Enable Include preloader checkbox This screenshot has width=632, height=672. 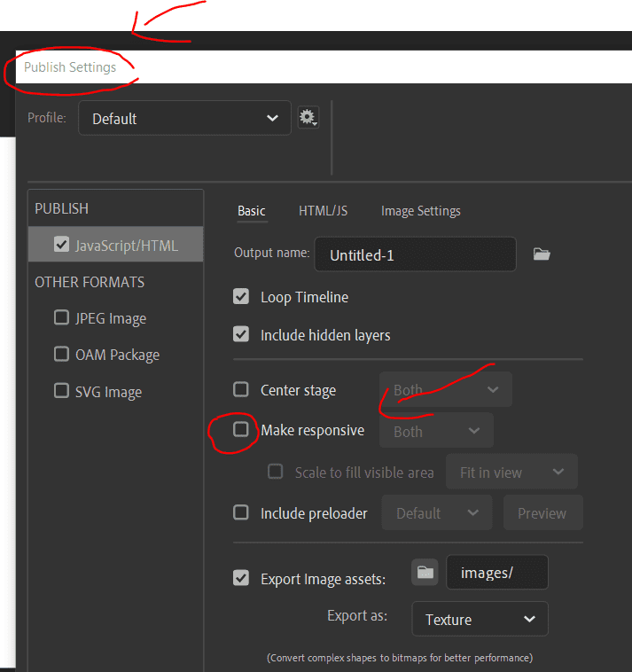(241, 512)
